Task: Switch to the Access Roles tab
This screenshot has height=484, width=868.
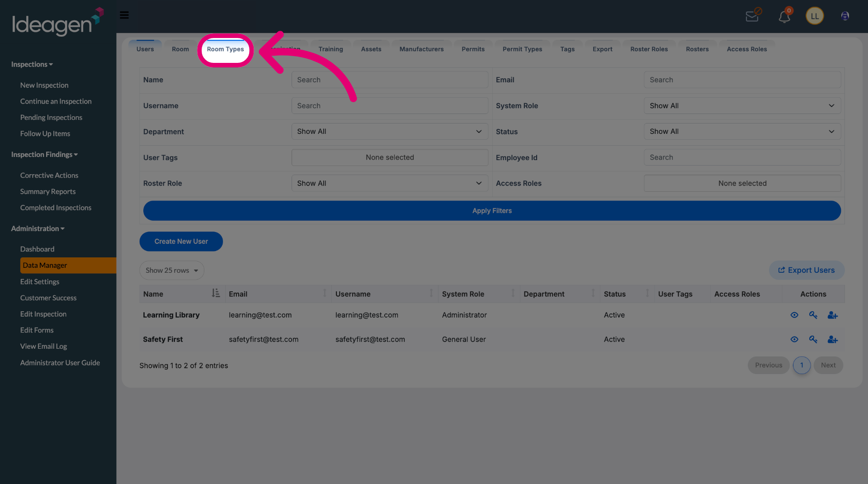Action: point(746,49)
